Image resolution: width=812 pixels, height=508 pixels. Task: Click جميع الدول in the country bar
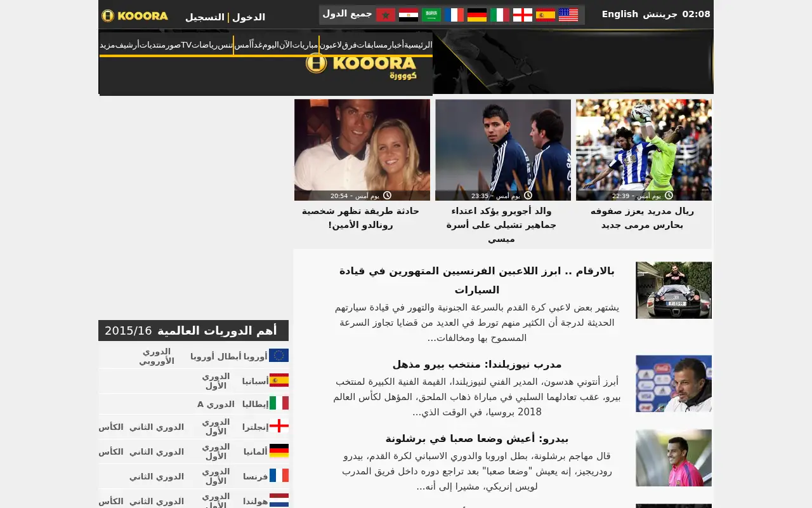(347, 13)
